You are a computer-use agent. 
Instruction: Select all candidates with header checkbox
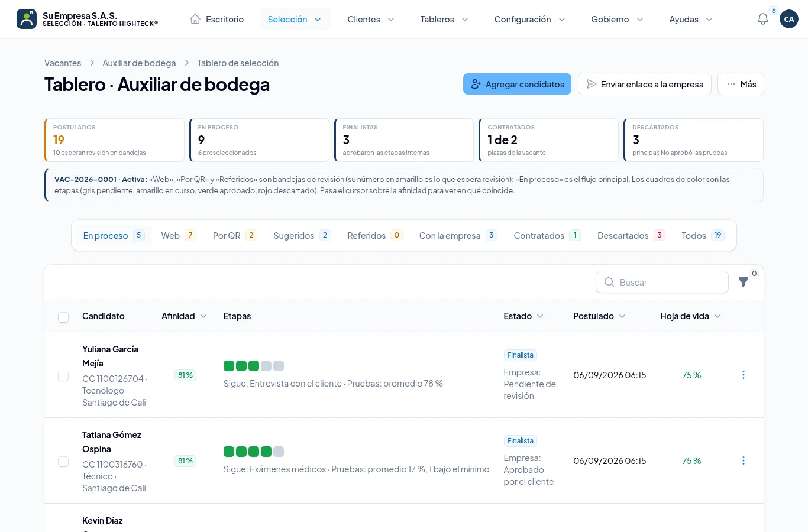63,317
